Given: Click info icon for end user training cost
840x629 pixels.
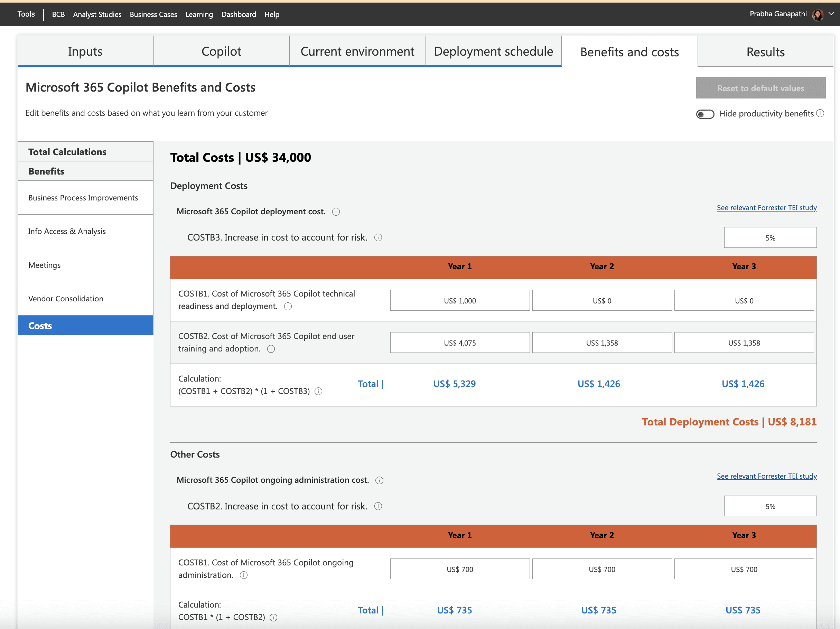Looking at the screenshot, I should [271, 349].
